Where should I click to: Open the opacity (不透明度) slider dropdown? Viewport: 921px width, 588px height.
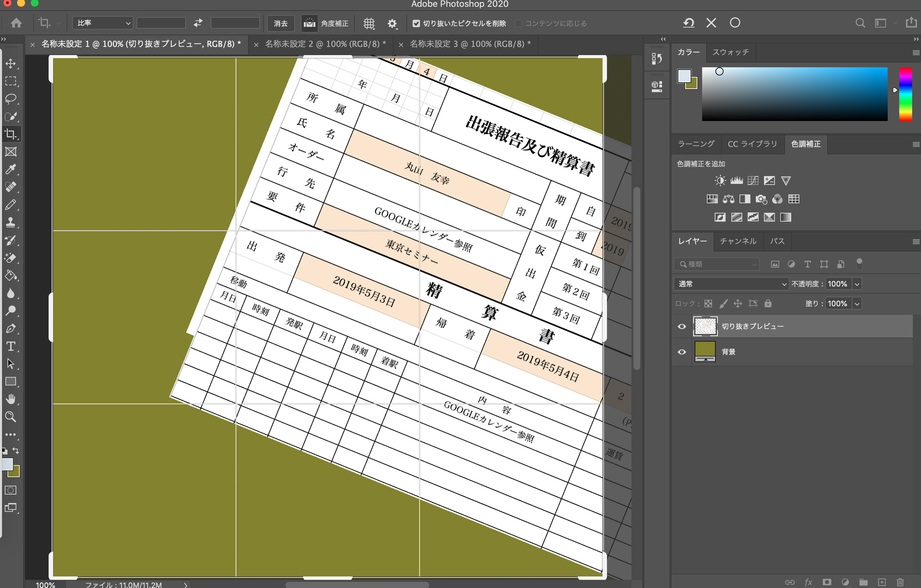click(x=857, y=284)
